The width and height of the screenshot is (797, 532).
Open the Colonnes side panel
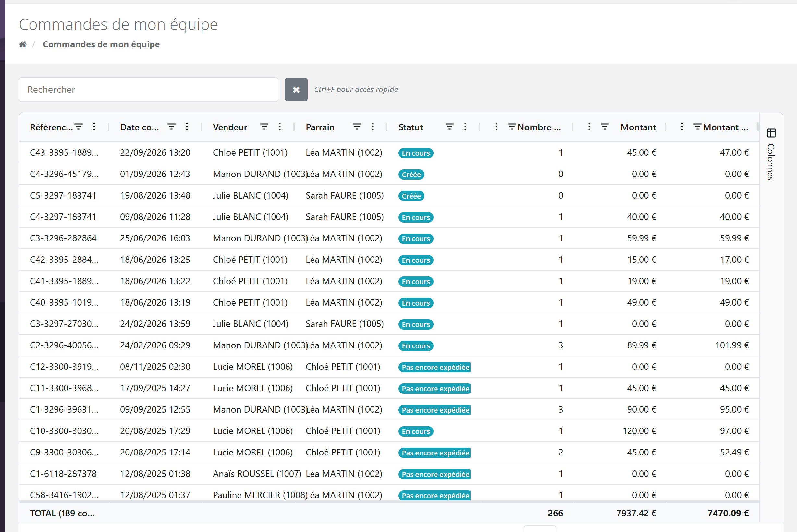coord(771,154)
